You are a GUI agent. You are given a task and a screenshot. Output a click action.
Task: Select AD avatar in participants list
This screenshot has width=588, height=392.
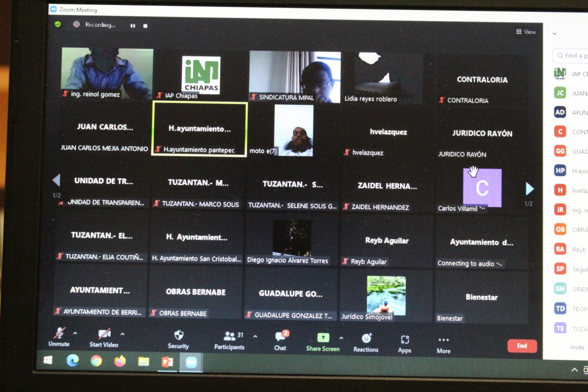[x=560, y=112]
